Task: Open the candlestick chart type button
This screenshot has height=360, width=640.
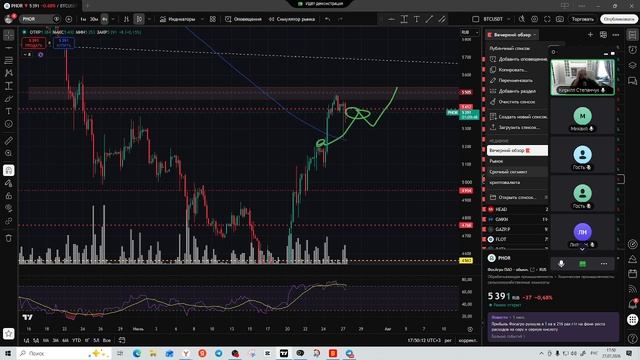Action: pos(139,19)
